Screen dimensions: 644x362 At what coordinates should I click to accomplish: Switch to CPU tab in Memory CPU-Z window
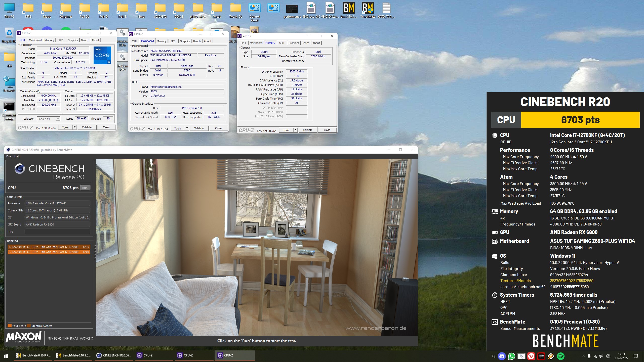pos(243,43)
